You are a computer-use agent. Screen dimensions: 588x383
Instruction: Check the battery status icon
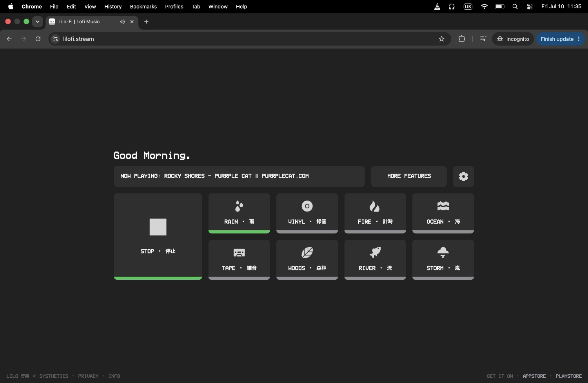[x=500, y=6]
